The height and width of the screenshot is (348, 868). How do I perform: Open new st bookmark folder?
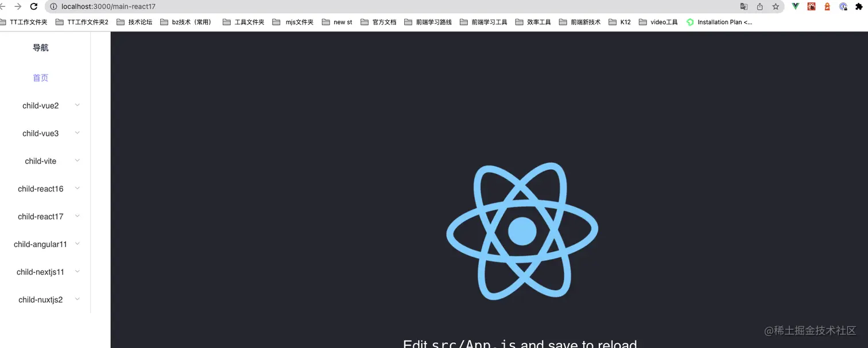tap(337, 22)
